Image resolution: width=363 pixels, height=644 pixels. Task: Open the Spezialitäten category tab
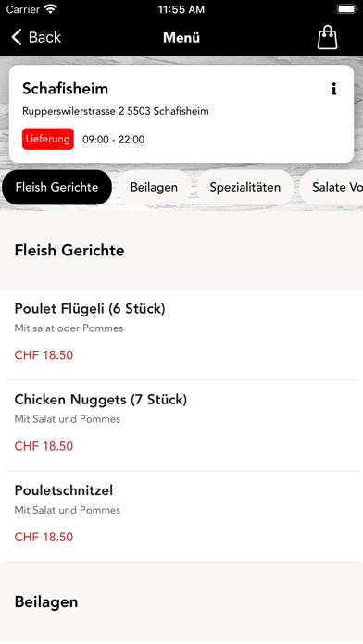[x=245, y=187]
